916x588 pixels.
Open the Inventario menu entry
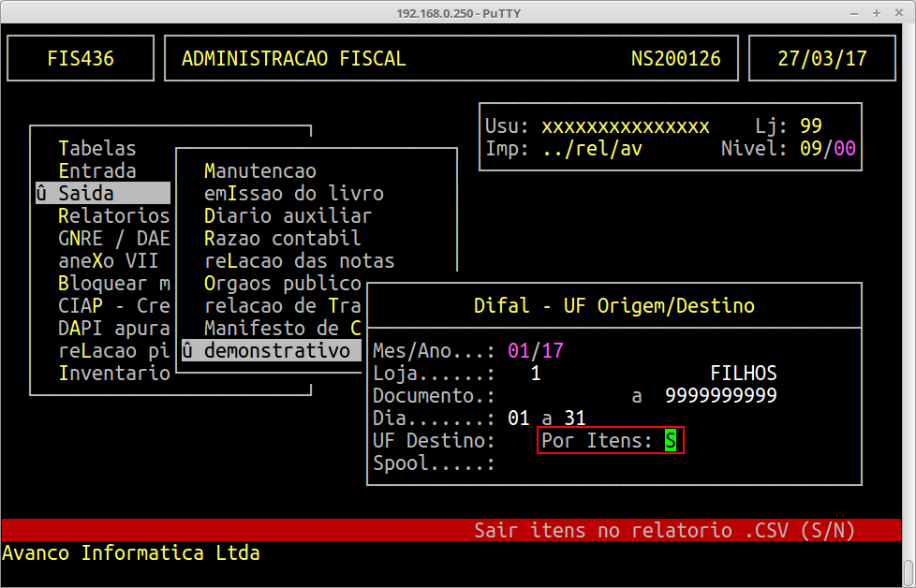[x=113, y=374]
